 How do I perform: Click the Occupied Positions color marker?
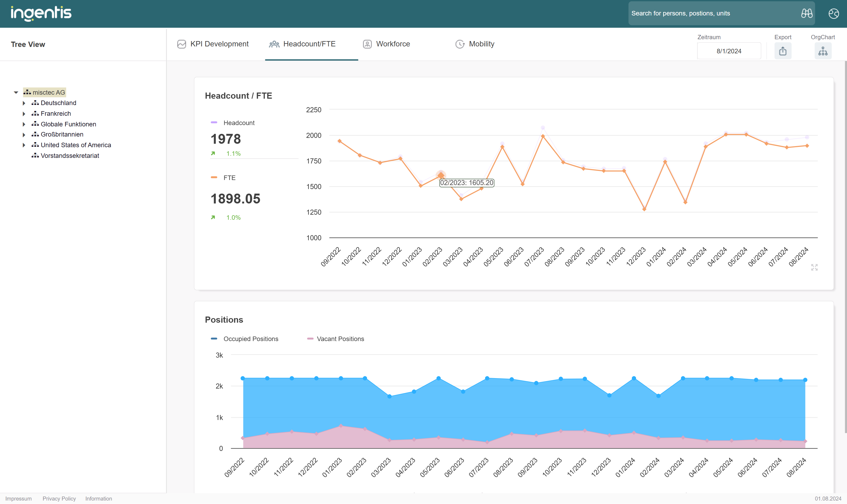point(214,338)
